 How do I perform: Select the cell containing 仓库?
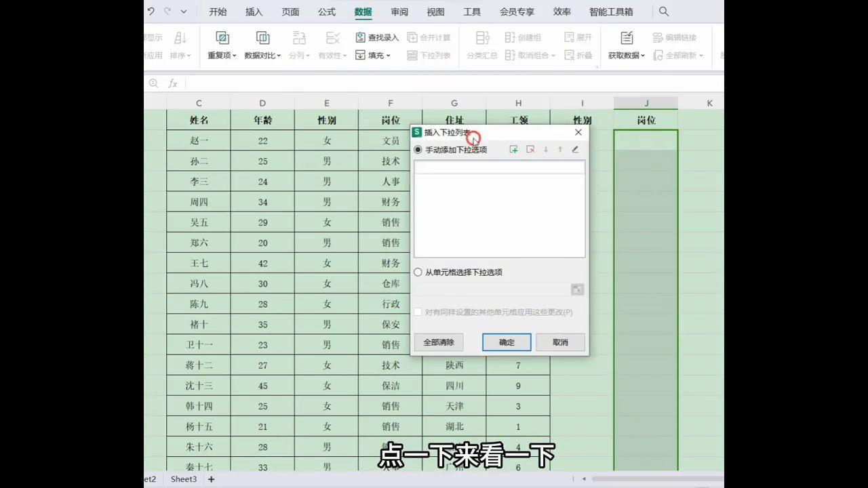click(x=391, y=284)
